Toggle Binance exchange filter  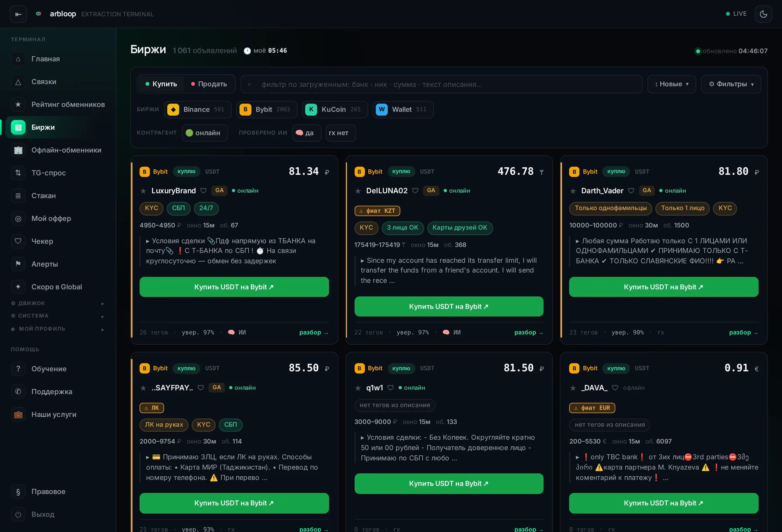(x=198, y=109)
